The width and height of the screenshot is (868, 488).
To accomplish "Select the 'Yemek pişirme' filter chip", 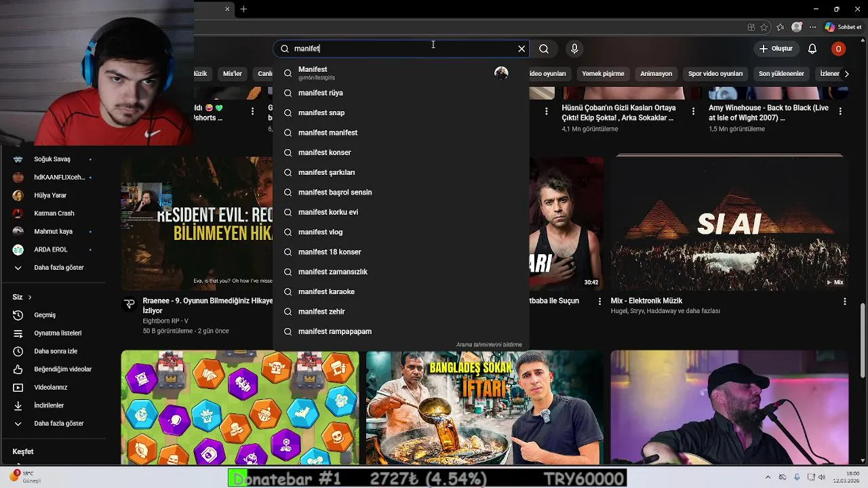I will pyautogui.click(x=603, y=73).
